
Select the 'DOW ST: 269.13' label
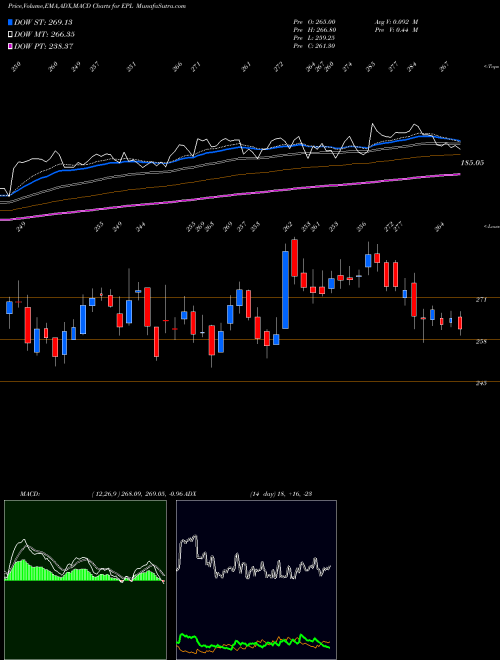click(x=43, y=22)
